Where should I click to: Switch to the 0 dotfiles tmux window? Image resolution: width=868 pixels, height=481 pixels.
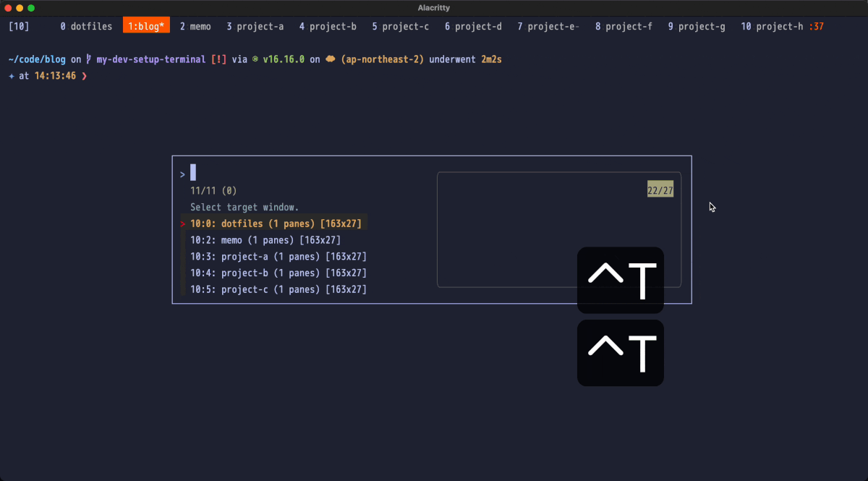(85, 26)
